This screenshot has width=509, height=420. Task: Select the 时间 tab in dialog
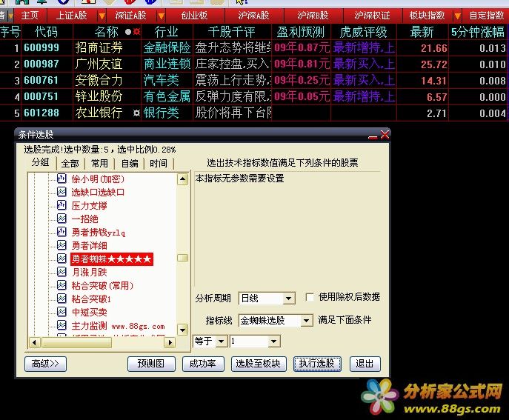click(x=159, y=163)
